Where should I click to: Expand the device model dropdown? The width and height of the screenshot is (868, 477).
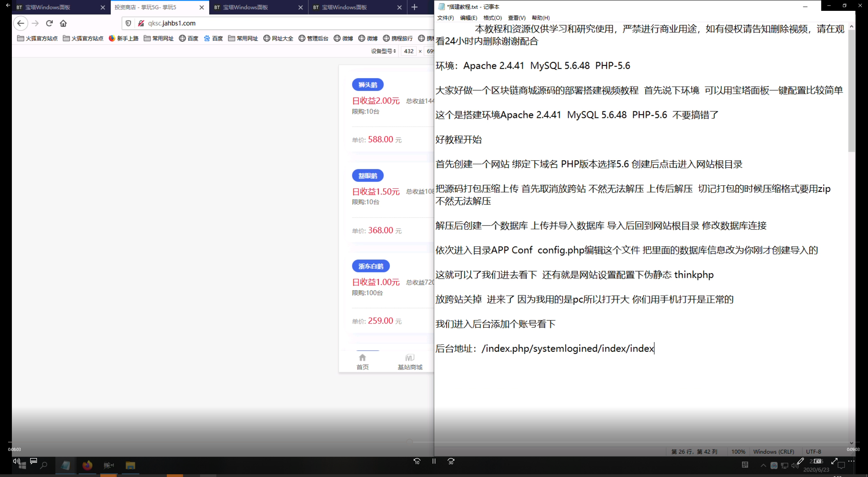point(383,51)
